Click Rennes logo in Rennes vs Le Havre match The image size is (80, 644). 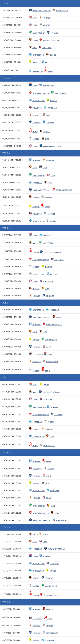click(x=30, y=577)
